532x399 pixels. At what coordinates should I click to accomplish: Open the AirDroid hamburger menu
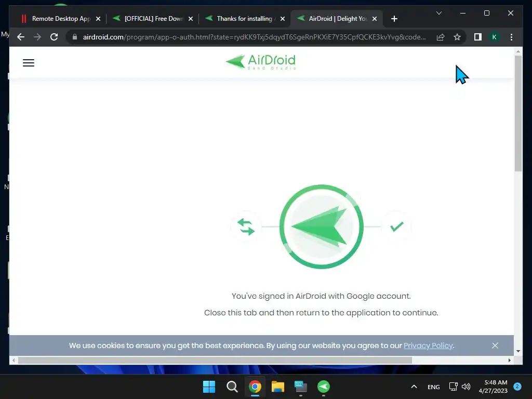[x=29, y=63]
